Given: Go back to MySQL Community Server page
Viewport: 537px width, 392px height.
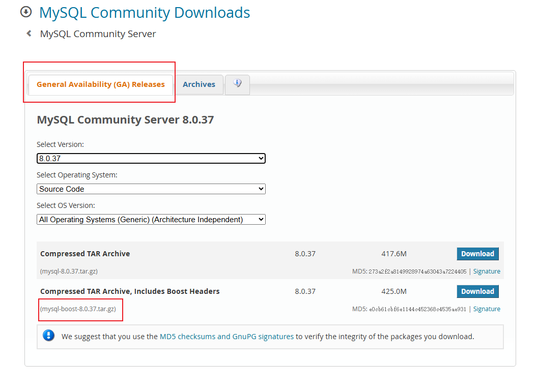Looking at the screenshot, I should tap(98, 34).
